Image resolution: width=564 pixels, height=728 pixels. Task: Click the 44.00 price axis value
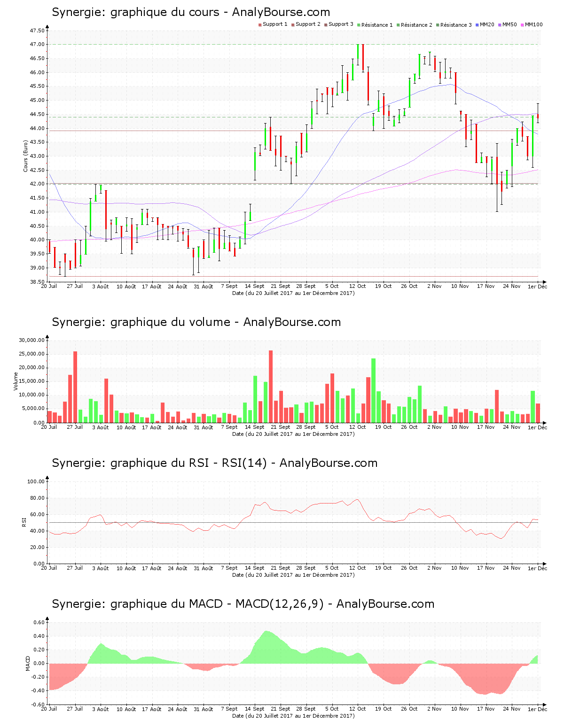[37, 128]
